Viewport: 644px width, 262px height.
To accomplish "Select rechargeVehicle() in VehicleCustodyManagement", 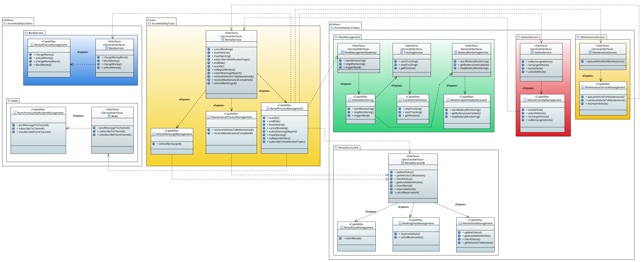I will [x=537, y=117].
